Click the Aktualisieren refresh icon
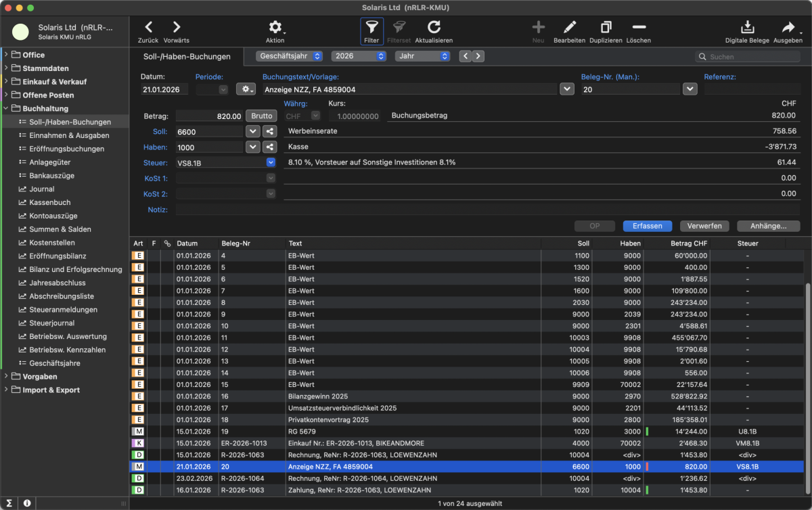This screenshot has width=812, height=510. coord(434,28)
